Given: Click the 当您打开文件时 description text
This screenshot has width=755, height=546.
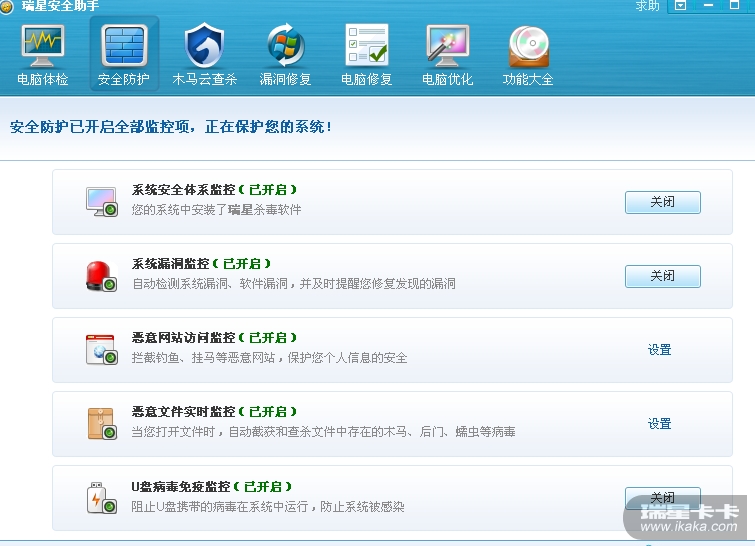Looking at the screenshot, I should tap(324, 432).
